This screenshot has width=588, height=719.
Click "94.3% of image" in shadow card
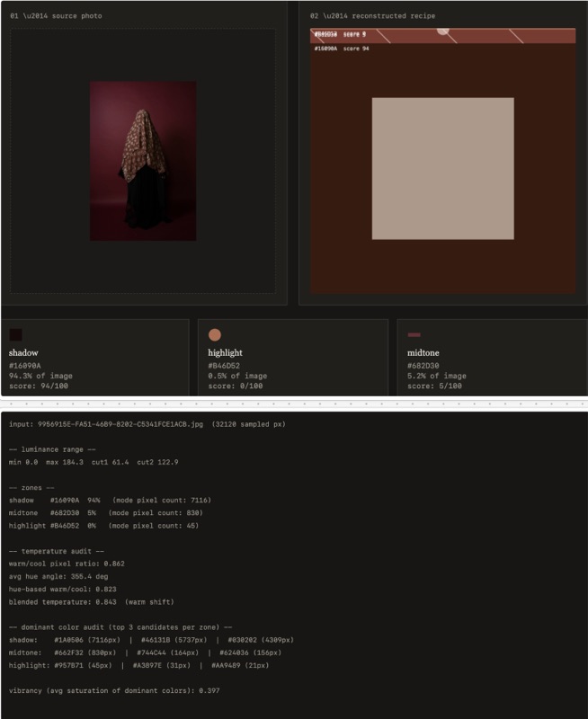[40, 376]
